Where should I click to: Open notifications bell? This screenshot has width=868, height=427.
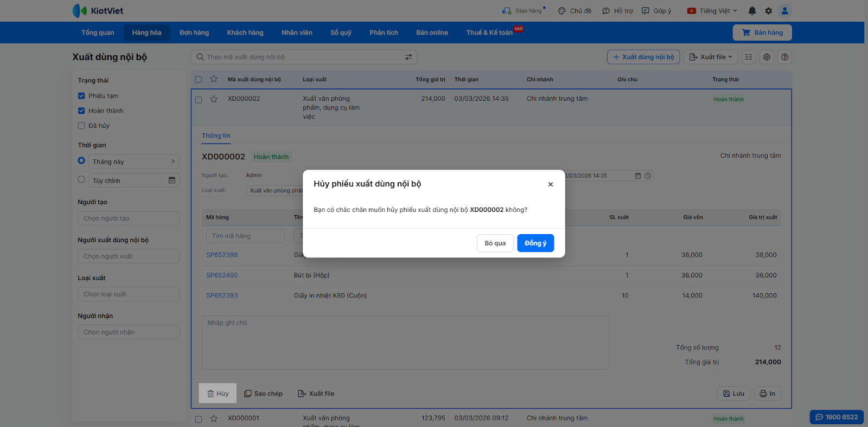click(x=752, y=11)
